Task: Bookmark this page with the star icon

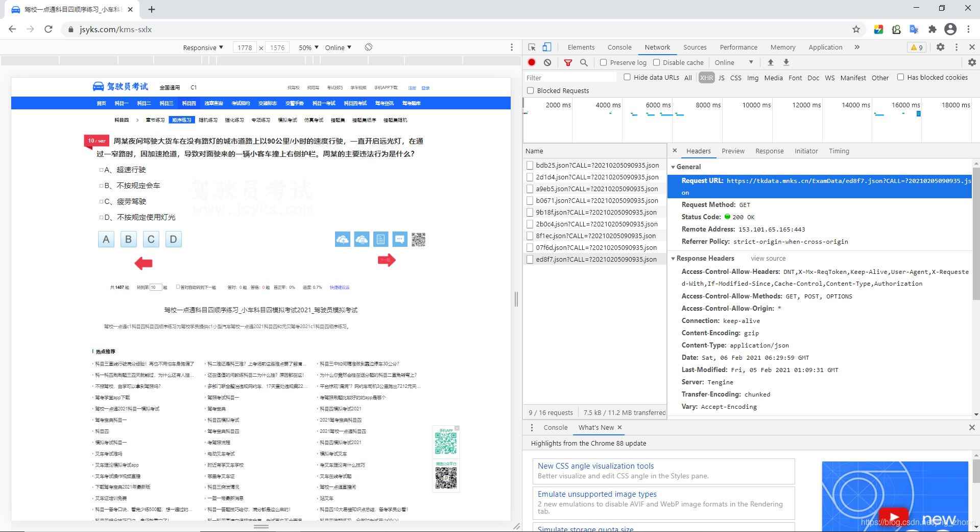Action: 856,29
